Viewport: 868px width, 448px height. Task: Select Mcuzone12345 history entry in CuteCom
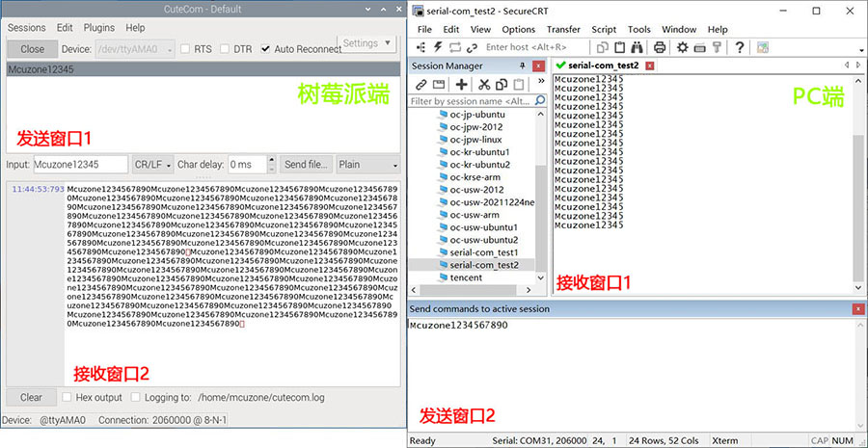(x=203, y=69)
